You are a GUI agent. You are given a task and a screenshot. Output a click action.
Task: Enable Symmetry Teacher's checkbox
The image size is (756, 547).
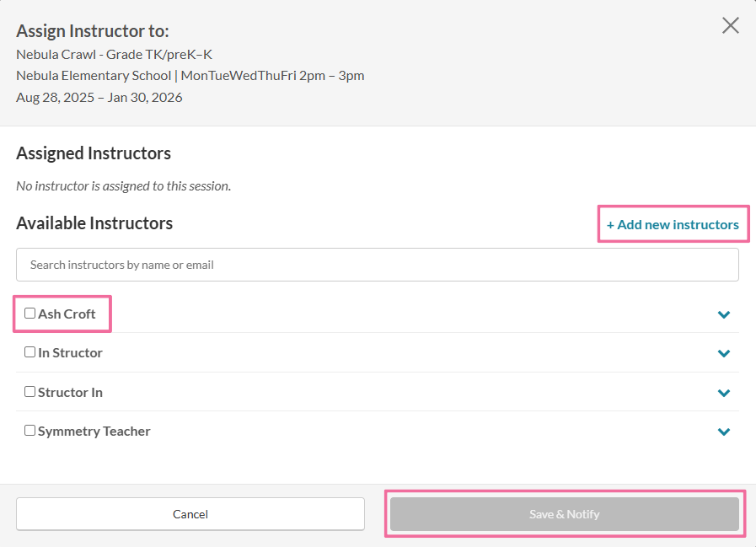29,430
